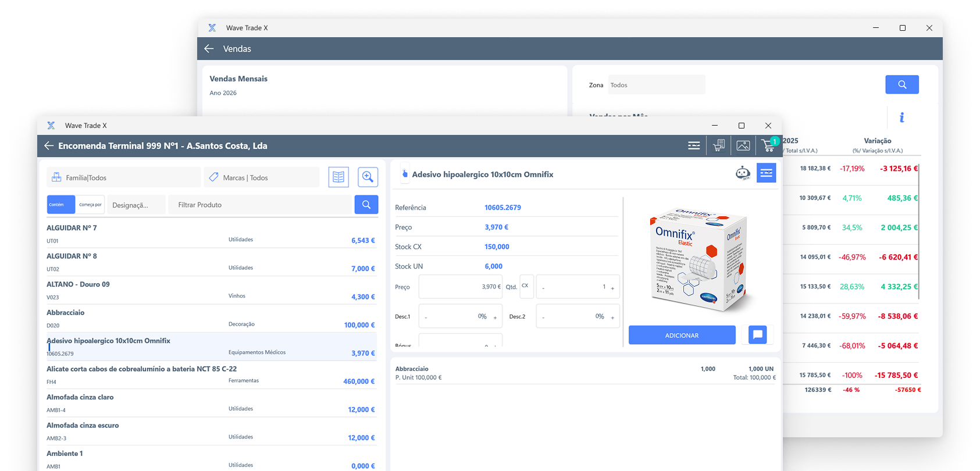Open the Zona Todos selector in Vendas
Screen dimensions: 980x471
pos(657,85)
